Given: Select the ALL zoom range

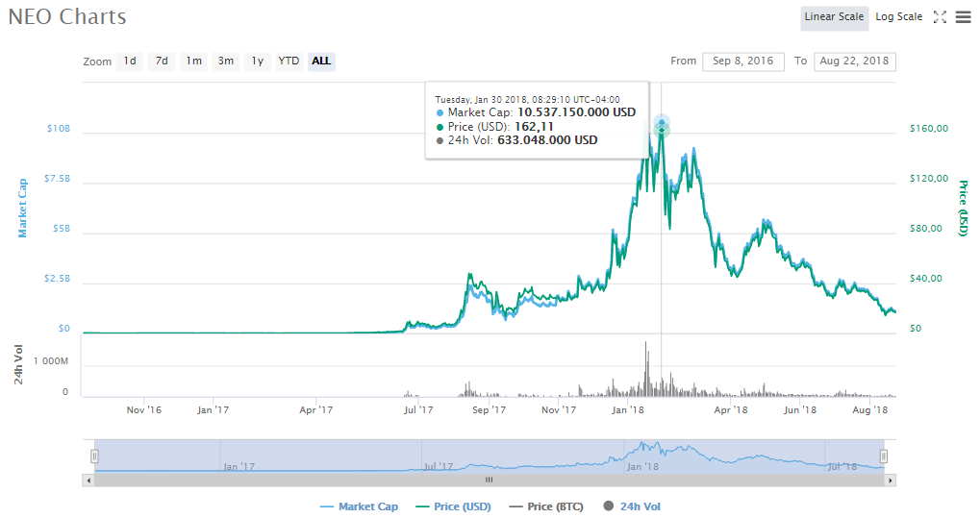Looking at the screenshot, I should pos(321,62).
